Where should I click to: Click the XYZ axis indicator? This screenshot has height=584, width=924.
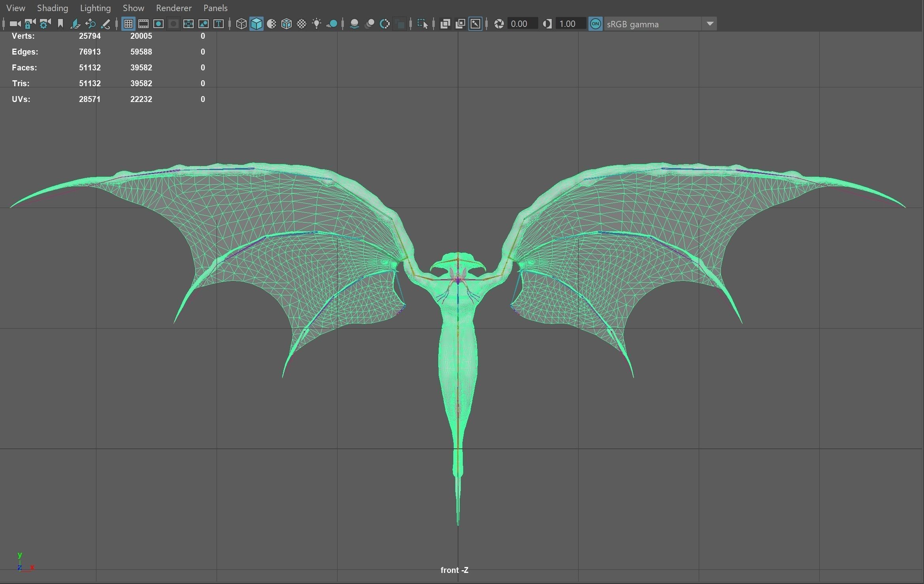tap(26, 562)
